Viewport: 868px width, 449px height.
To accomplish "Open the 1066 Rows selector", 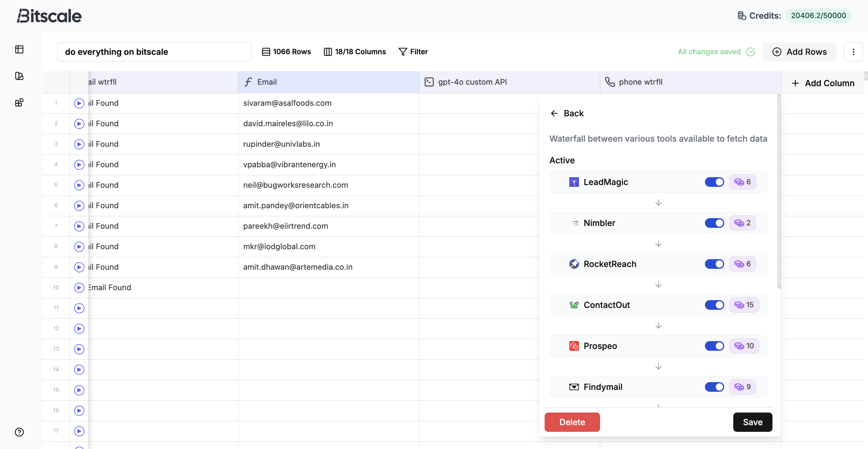I will pyautogui.click(x=286, y=52).
